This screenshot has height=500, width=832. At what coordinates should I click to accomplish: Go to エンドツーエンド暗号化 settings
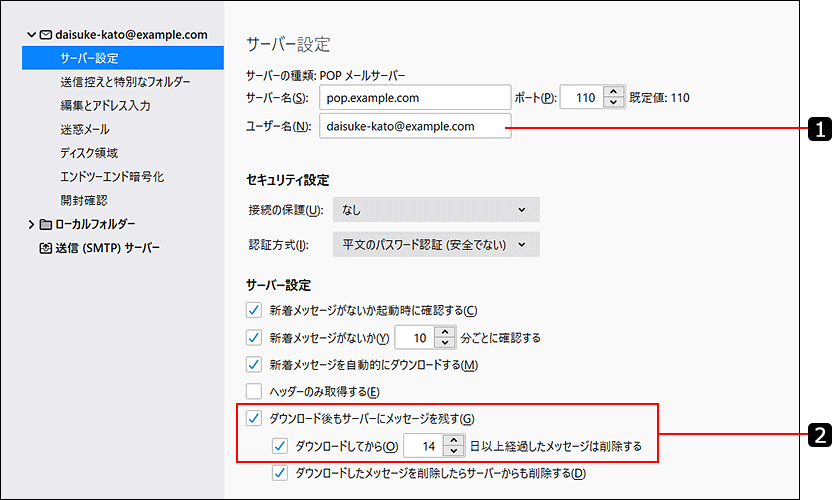click(112, 177)
